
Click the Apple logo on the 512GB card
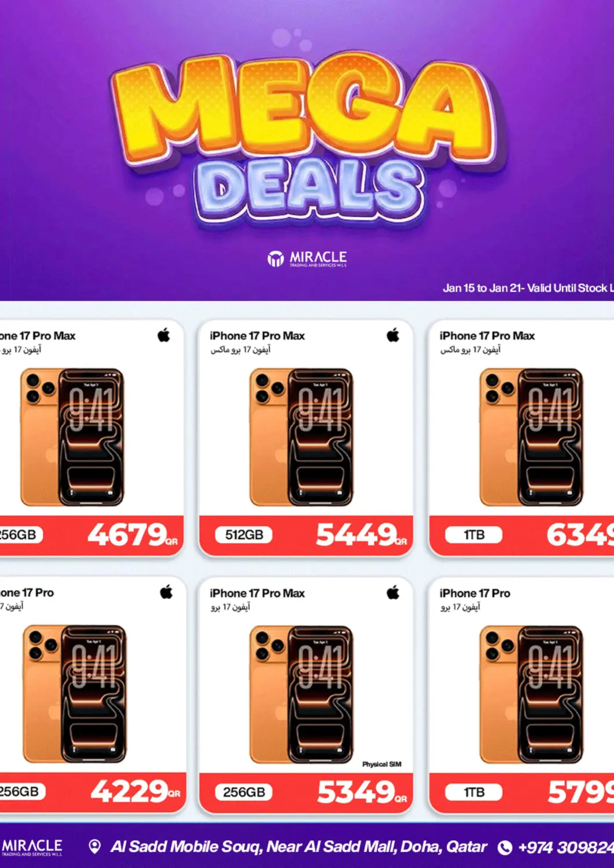[x=394, y=334]
